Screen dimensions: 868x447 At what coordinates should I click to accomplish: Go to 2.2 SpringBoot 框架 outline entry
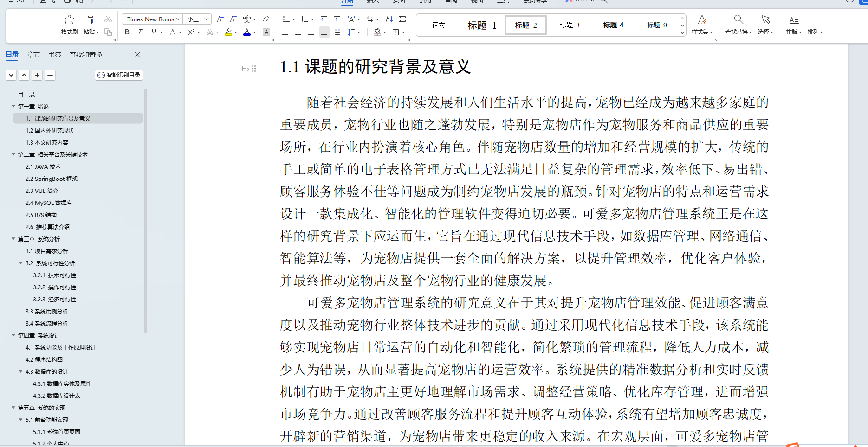tap(52, 179)
